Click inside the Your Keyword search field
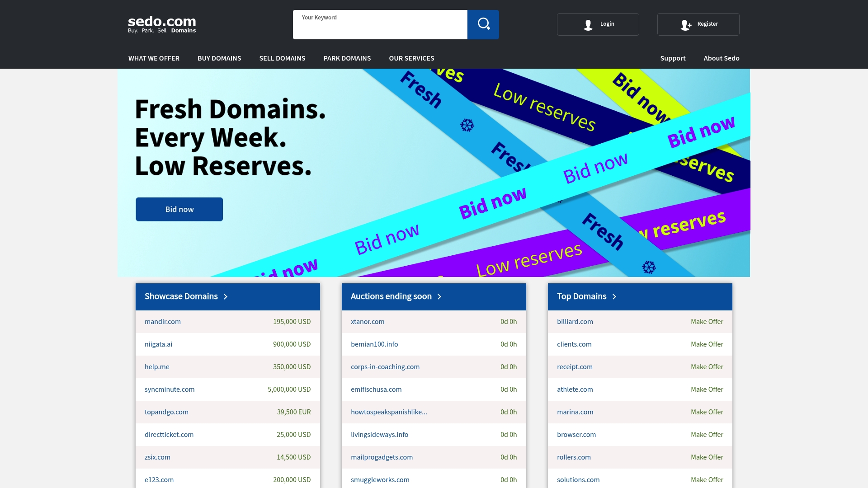Screen dimensions: 868x488 (380, 24)
